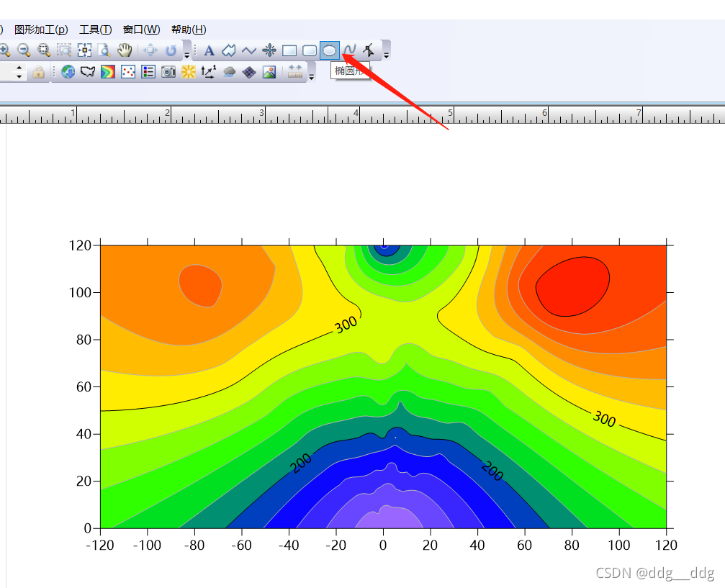Create a classed post map

[148, 72]
